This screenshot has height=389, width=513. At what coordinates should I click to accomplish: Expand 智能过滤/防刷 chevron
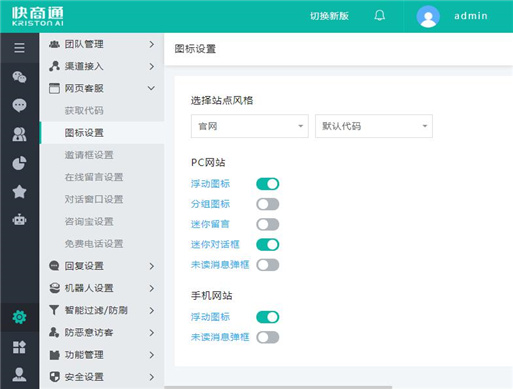151,310
